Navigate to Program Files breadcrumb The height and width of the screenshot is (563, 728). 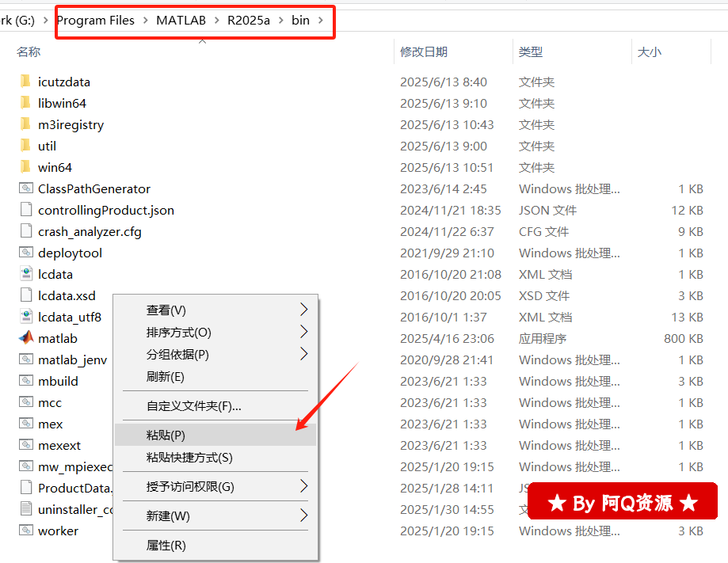96,21
